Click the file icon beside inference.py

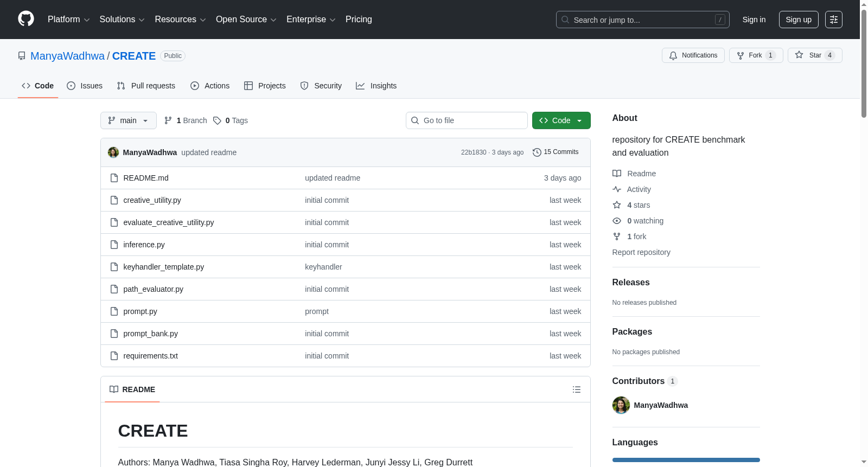(114, 245)
